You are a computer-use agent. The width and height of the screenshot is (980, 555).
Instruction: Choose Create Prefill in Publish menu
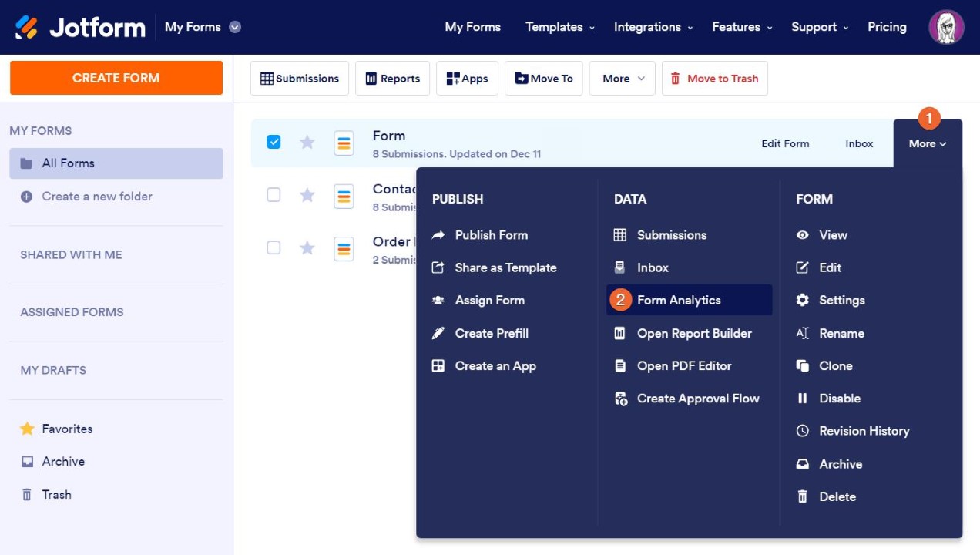(x=491, y=333)
